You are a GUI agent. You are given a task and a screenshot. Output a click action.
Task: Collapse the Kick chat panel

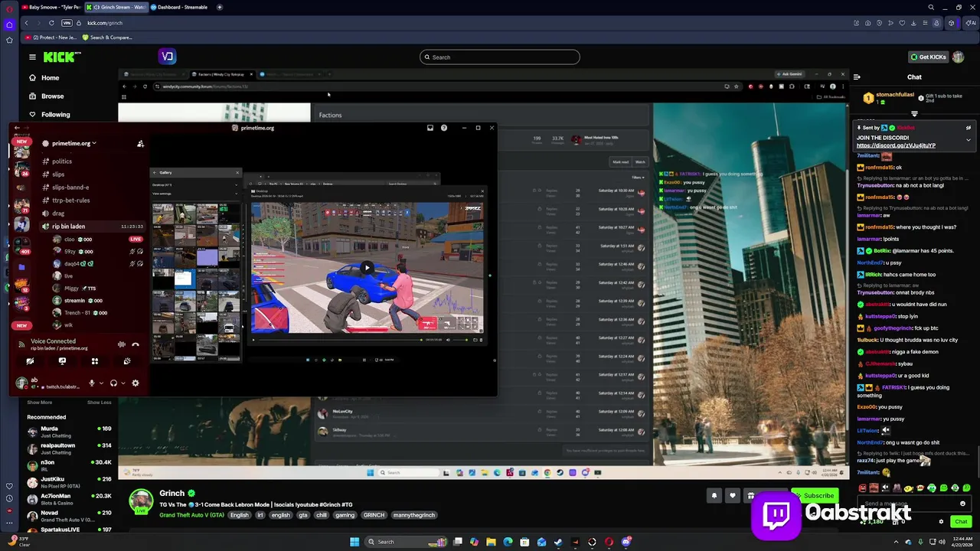tap(857, 77)
